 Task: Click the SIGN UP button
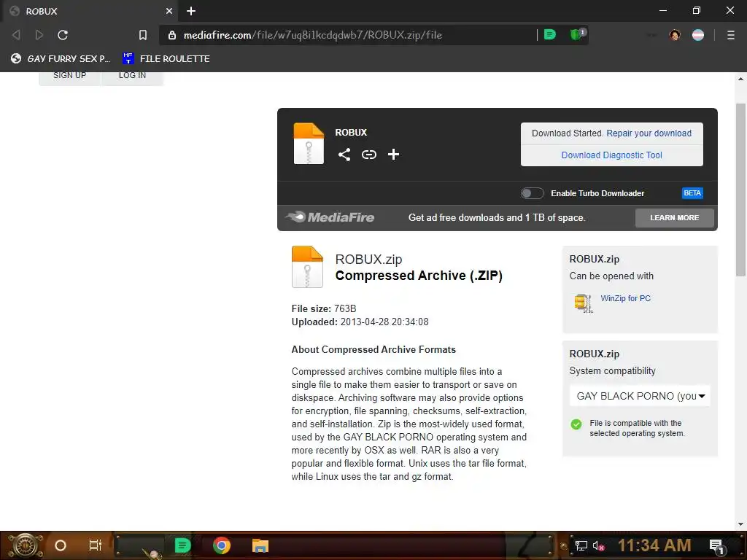point(69,76)
